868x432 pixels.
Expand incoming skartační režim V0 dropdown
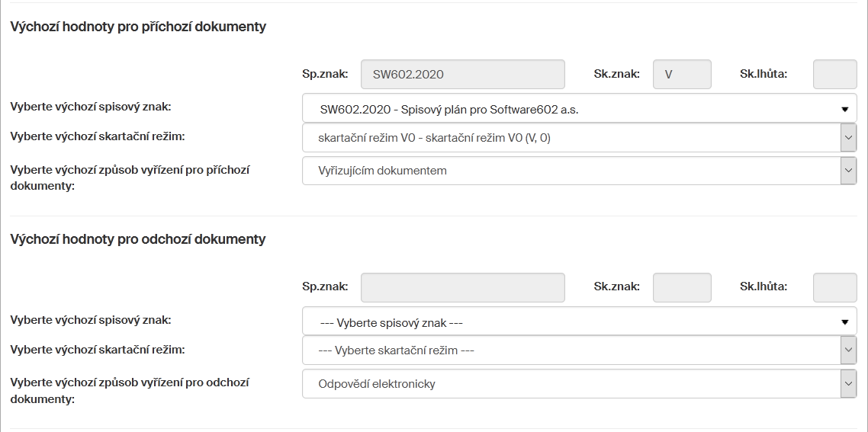click(579, 139)
